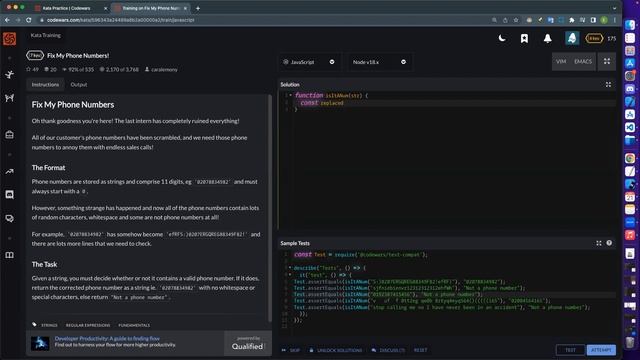Open the Practice martial-arts figure sidebar icon
640x360 pixels.
[x=9, y=74]
